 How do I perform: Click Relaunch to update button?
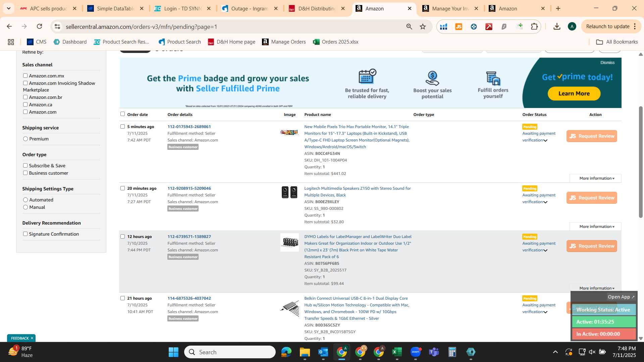point(607,26)
